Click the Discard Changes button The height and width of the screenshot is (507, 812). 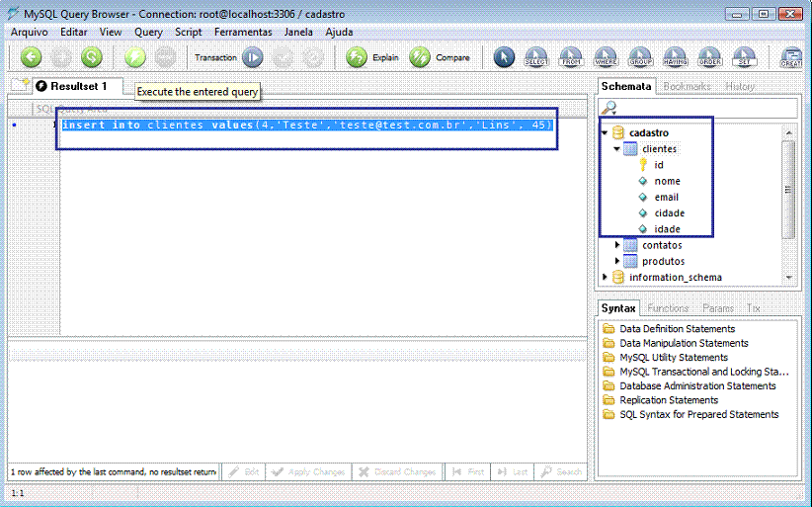tap(398, 471)
